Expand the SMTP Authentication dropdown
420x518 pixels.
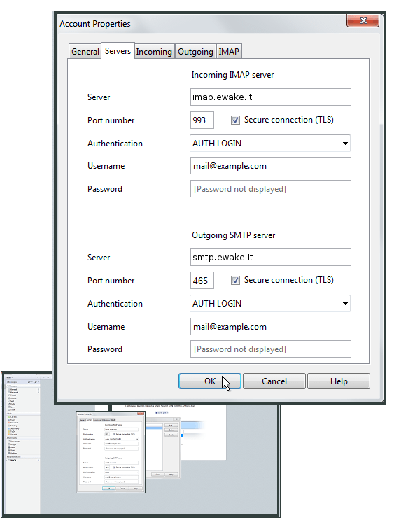point(270,304)
